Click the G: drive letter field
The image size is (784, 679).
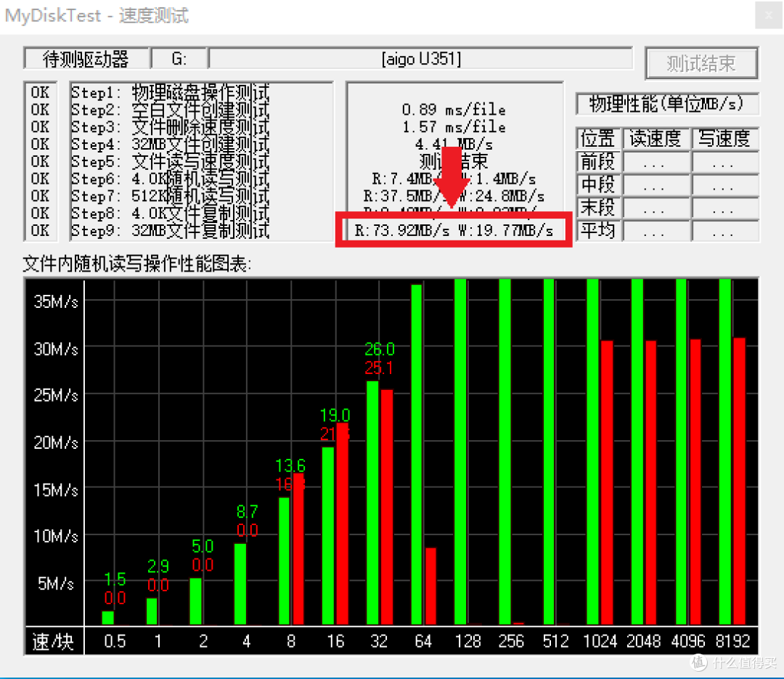(x=179, y=59)
